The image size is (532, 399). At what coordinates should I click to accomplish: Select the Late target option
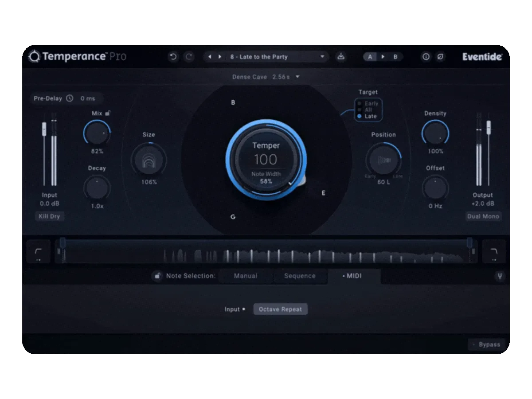pyautogui.click(x=367, y=116)
